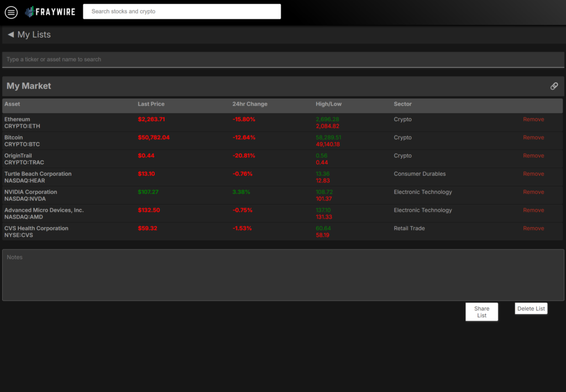566x392 pixels.
Task: Click the CRYPTO:ETH ticker symbol
Action: pos(22,126)
